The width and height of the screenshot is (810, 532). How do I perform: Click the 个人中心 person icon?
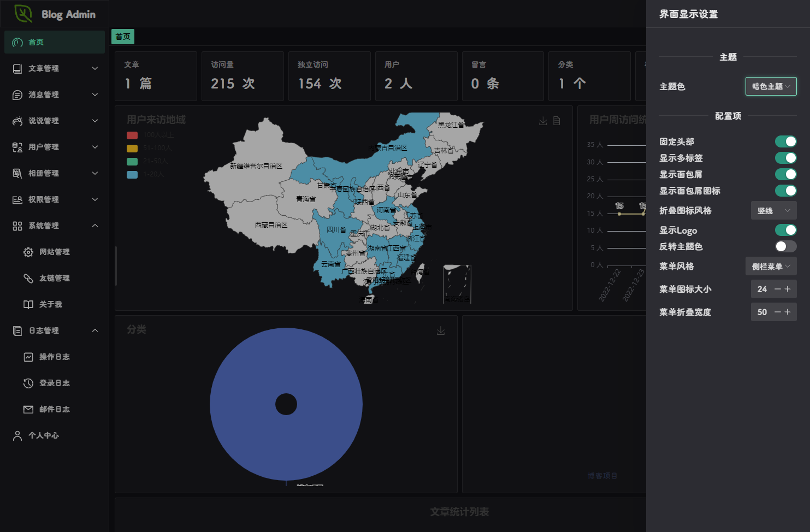click(17, 435)
